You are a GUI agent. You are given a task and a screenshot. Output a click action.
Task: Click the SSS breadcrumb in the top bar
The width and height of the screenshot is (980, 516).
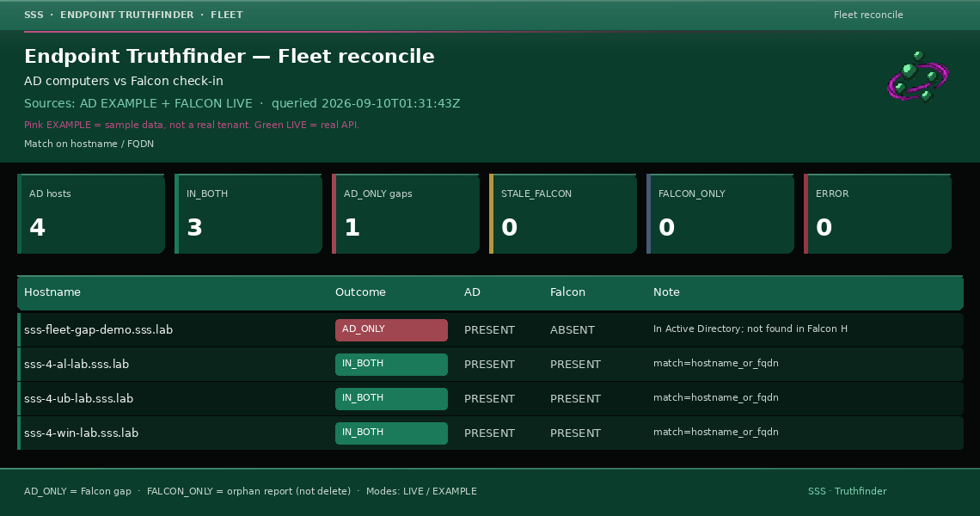[34, 15]
